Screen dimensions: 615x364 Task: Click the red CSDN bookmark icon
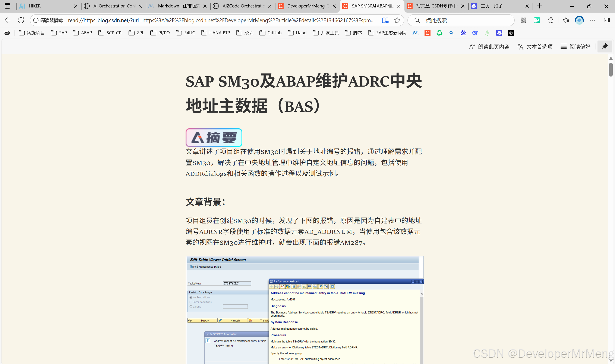427,33
